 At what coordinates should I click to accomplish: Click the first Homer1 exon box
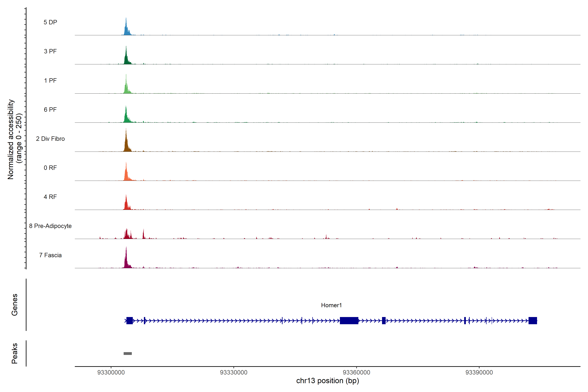point(130,320)
